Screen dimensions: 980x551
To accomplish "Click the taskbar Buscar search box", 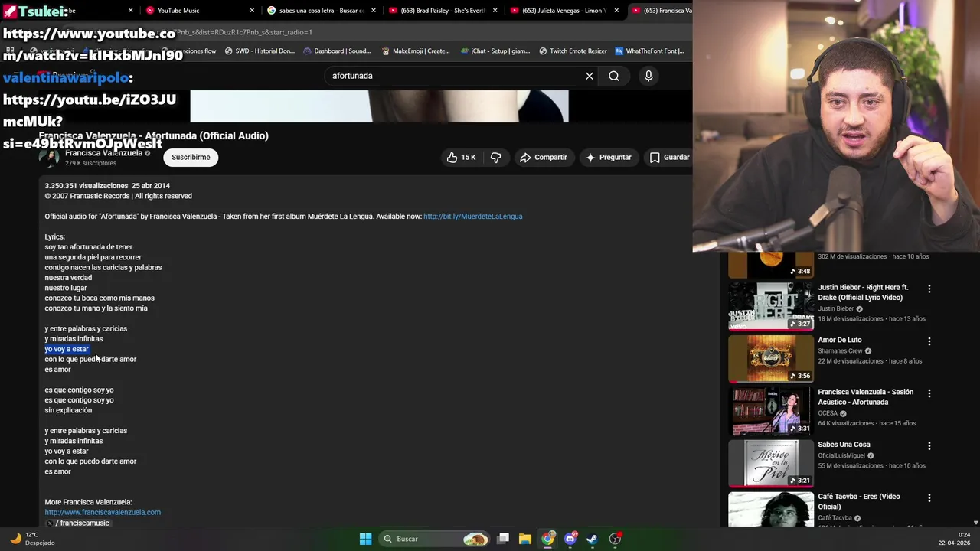I will (x=435, y=539).
